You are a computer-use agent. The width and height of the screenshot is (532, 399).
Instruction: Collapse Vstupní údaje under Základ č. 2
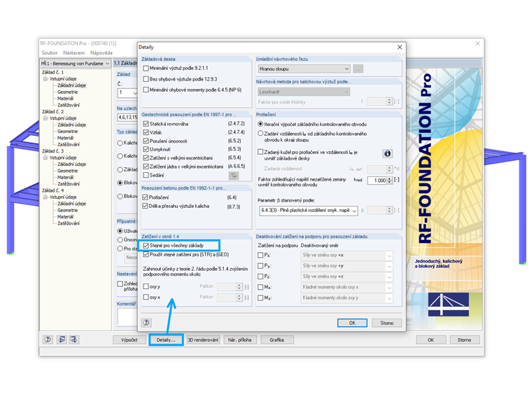[45, 118]
